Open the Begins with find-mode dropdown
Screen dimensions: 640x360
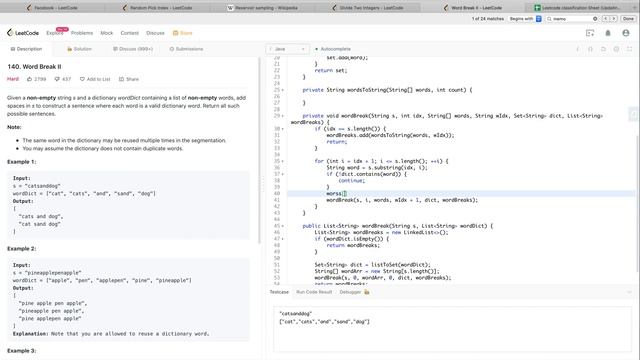tap(525, 19)
